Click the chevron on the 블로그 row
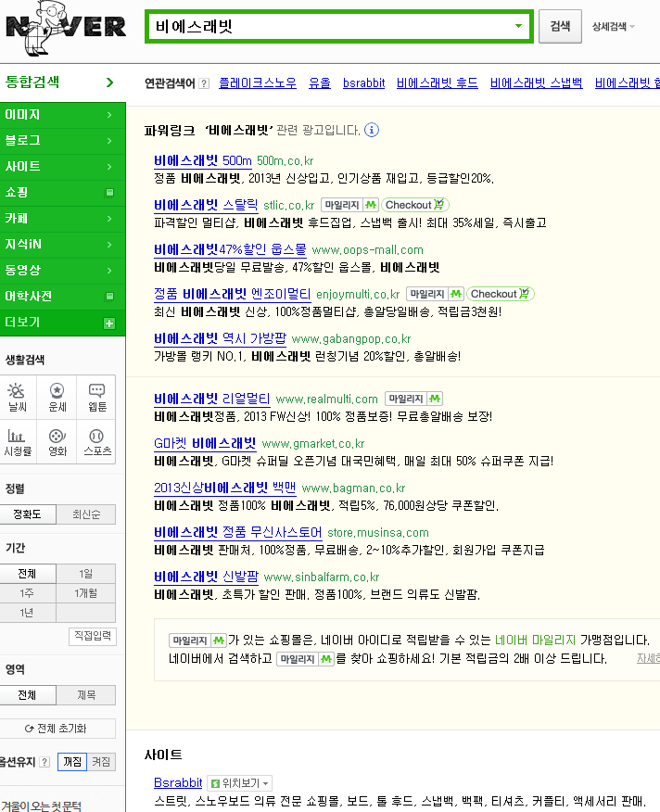660x812 pixels. coord(109,141)
